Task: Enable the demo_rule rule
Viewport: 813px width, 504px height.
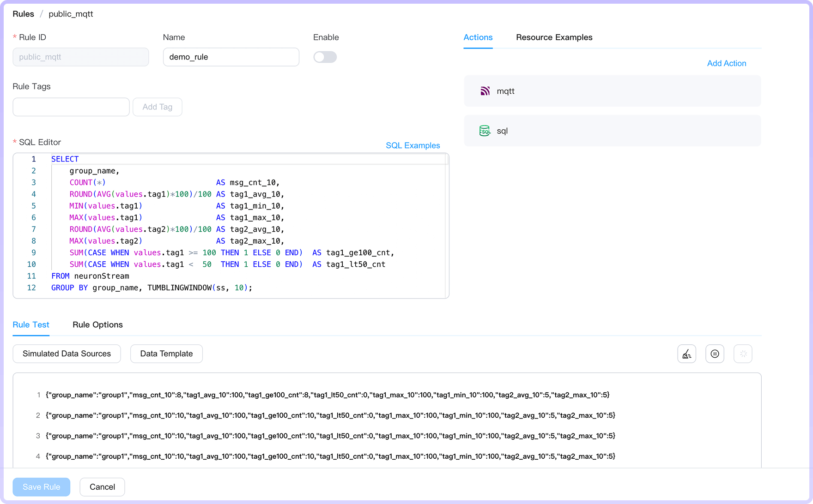Action: point(325,57)
